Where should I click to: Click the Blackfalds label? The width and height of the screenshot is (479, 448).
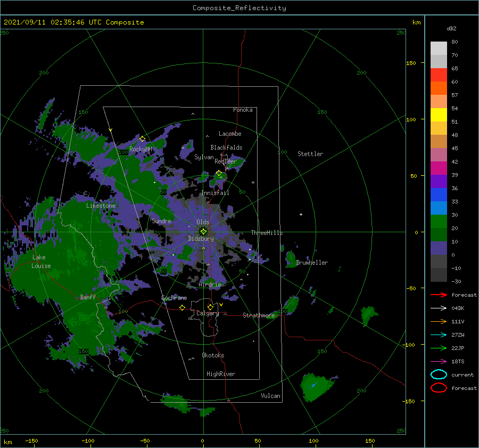(226, 148)
